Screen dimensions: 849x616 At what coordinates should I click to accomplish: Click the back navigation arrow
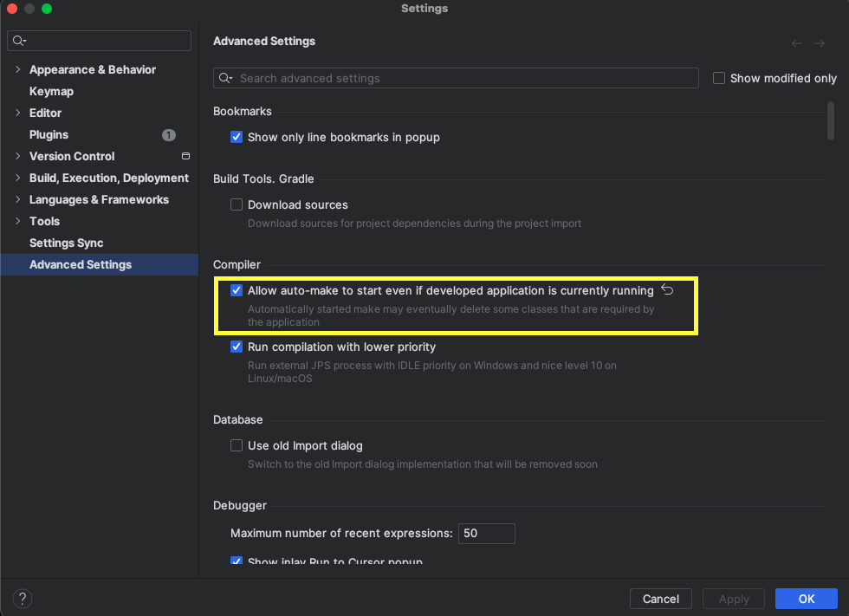tap(796, 42)
